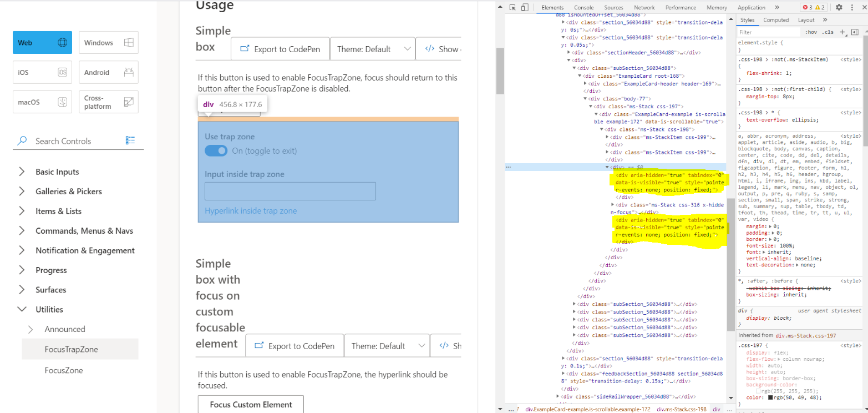Screen dimensions: 868x413
Task: Toggle the computed styles sidebar pane icon
Action: pos(855,32)
